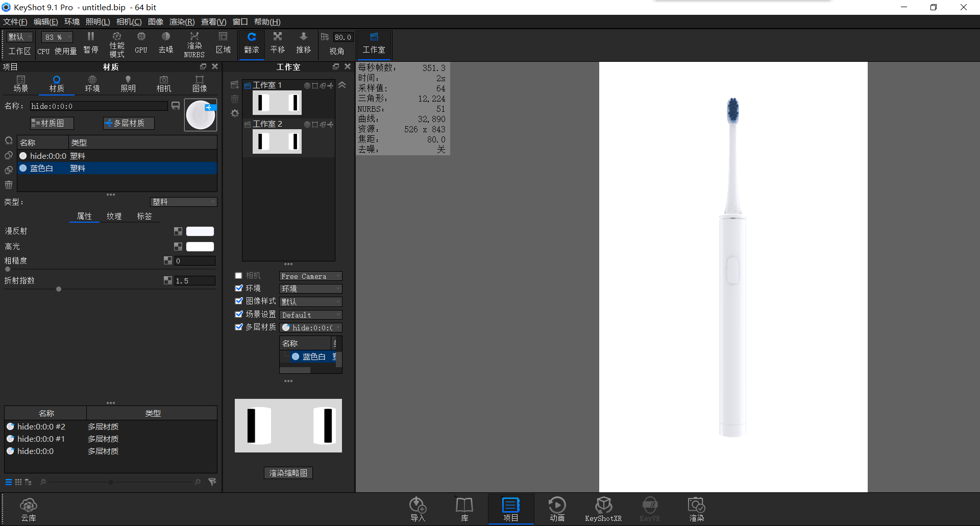Open the material 类型 塑料 dropdown
Screen dimensions: 980x526
tap(183, 202)
